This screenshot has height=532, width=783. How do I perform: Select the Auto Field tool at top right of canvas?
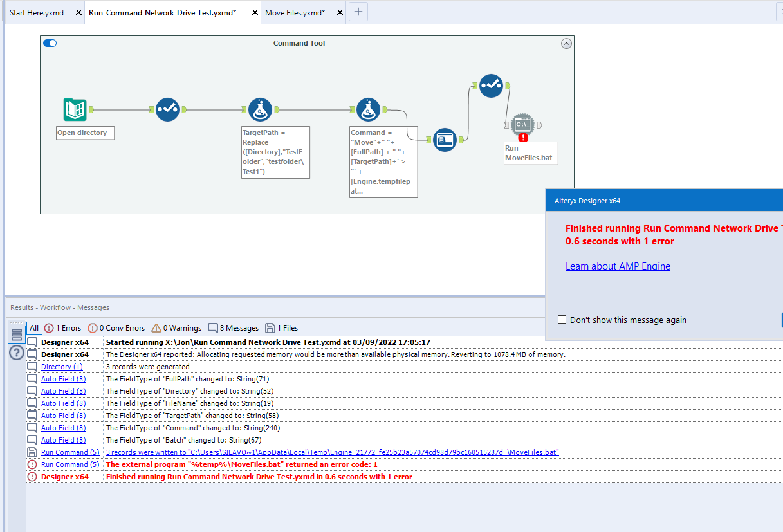pyautogui.click(x=491, y=85)
